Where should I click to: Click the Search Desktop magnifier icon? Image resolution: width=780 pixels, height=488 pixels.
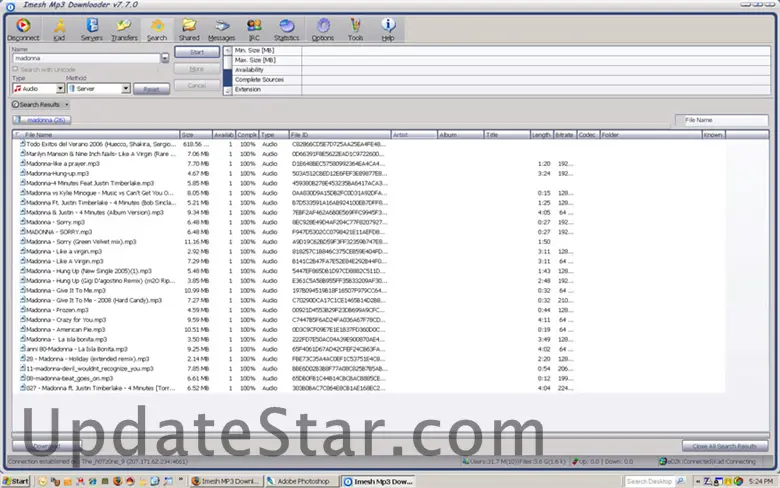point(680,481)
